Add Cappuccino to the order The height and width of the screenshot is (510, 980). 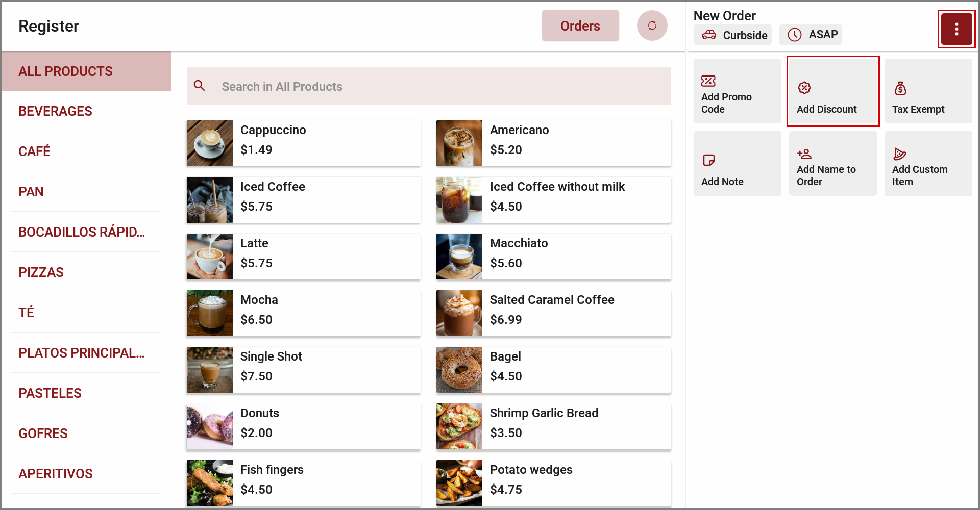[303, 143]
